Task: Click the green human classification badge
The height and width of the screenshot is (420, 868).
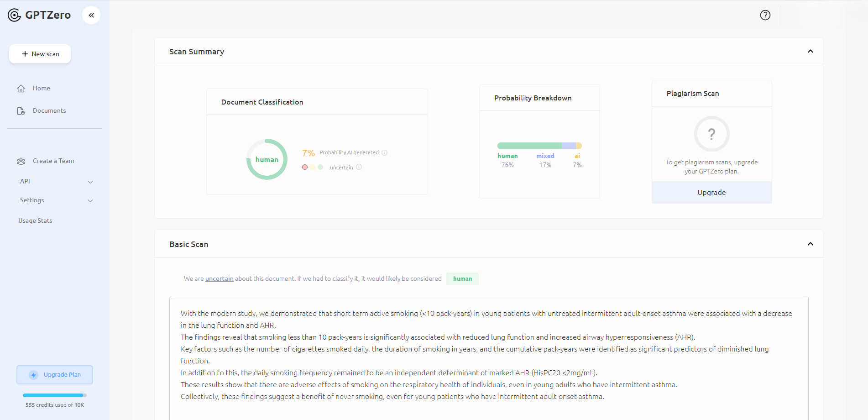Action: 462,278
